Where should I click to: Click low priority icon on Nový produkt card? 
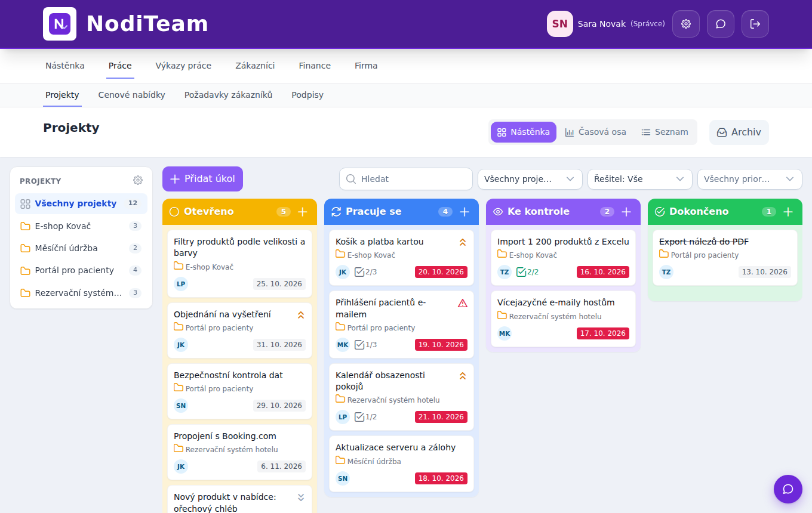click(301, 497)
